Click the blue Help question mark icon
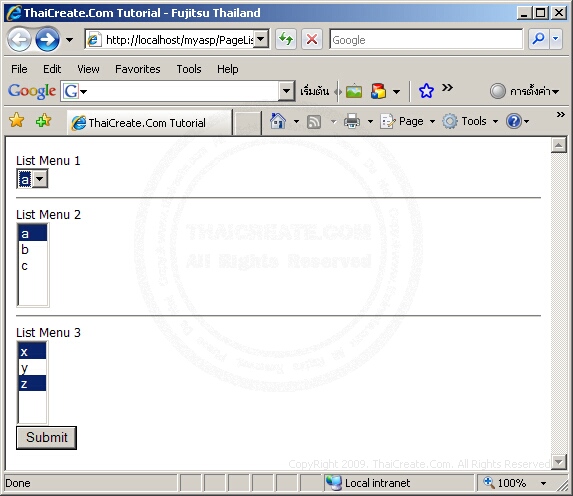The height and width of the screenshot is (496, 573). pos(514,121)
